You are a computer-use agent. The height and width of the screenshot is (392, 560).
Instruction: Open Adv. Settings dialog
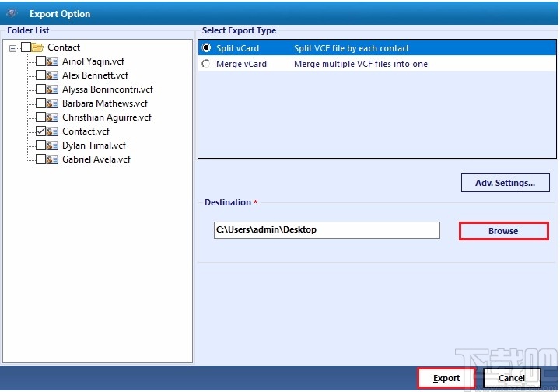click(x=505, y=183)
